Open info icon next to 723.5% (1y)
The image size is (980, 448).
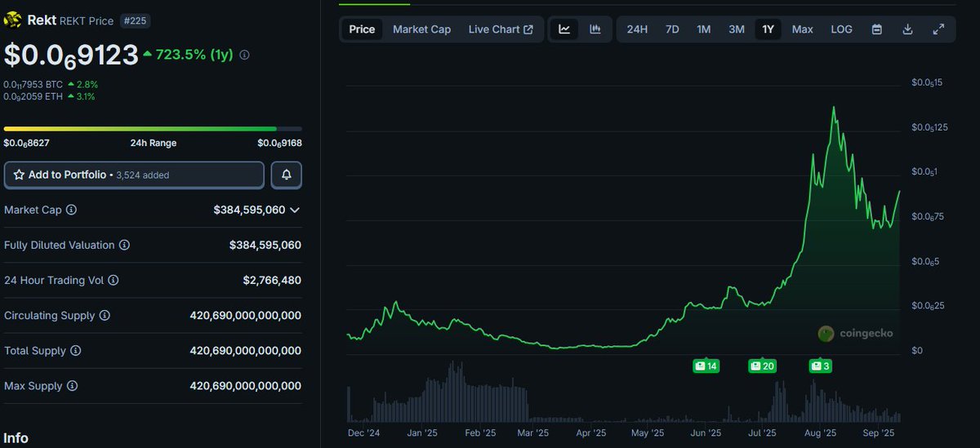pyautogui.click(x=244, y=55)
